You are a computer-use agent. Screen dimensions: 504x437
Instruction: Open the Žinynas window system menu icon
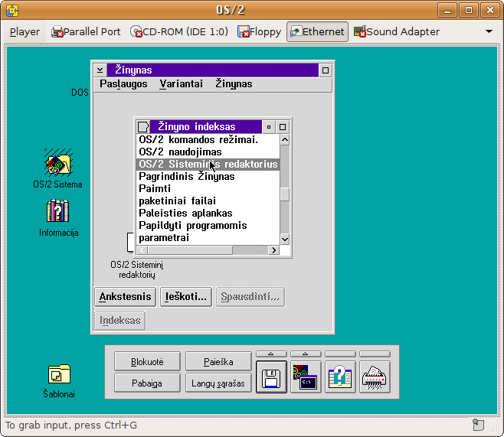(100, 70)
